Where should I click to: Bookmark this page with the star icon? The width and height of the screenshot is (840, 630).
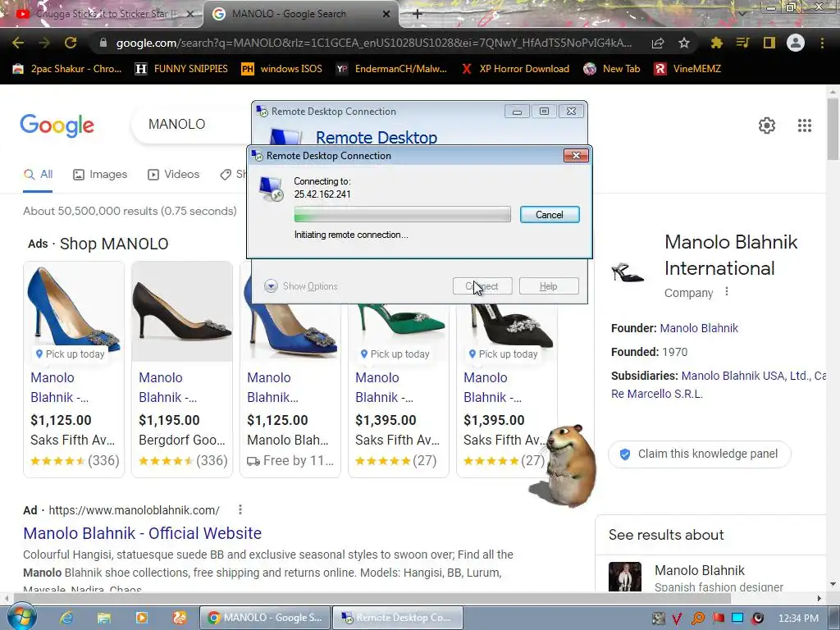(683, 43)
